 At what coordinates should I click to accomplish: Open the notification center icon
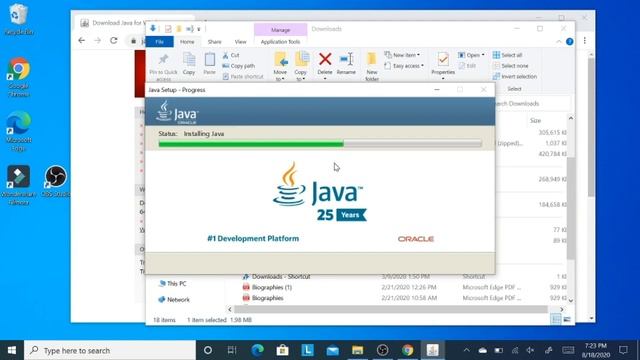coord(623,350)
